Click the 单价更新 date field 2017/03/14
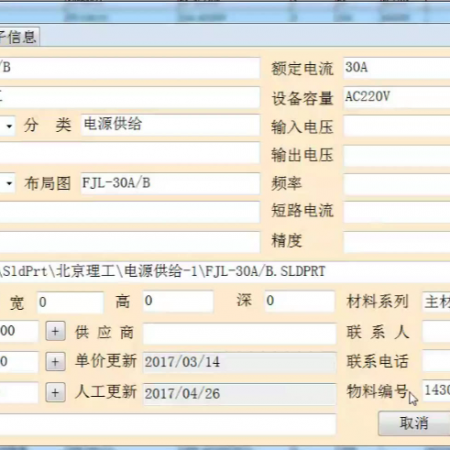 coord(239,363)
